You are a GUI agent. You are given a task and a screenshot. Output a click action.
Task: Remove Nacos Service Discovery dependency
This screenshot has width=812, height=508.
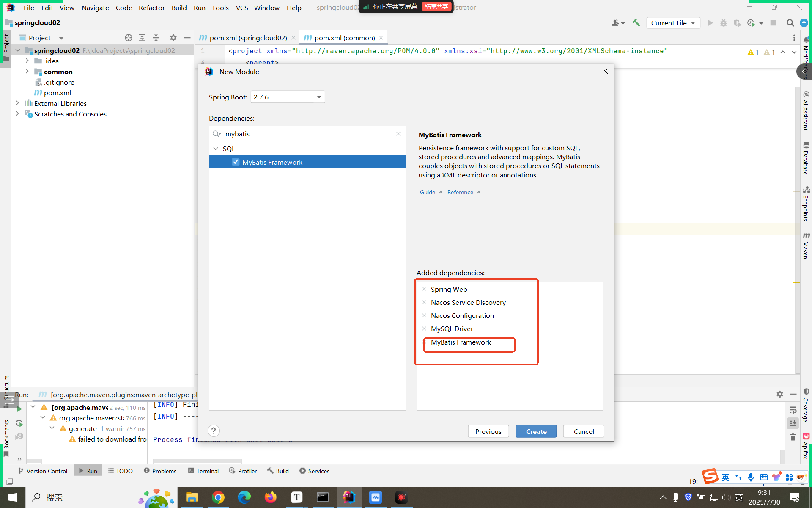tap(424, 302)
